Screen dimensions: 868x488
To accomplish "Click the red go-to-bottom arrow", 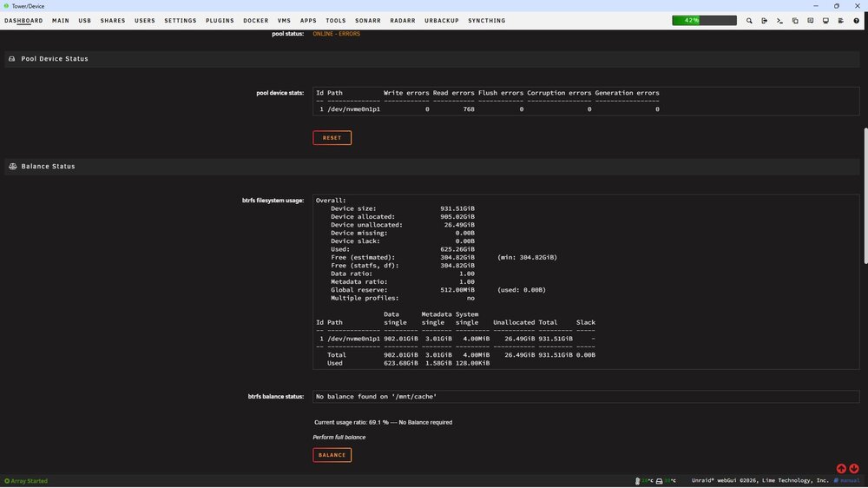I will coord(854,469).
